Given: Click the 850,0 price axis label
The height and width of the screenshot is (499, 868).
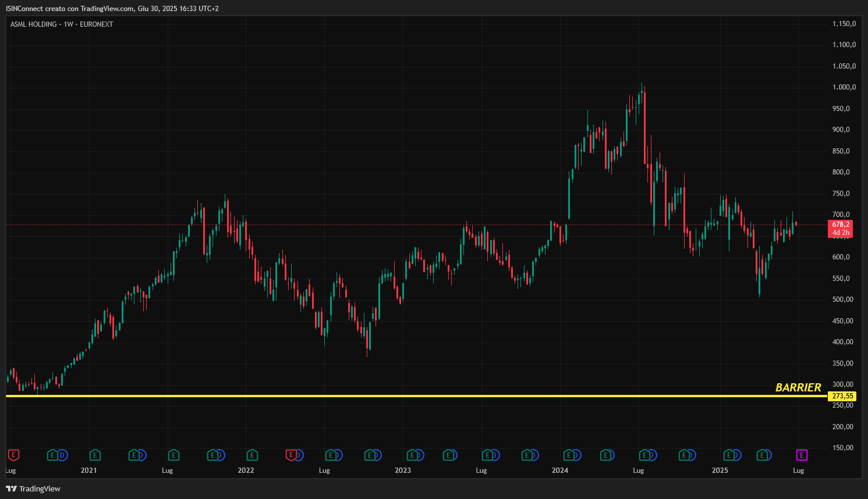Looking at the screenshot, I should 841,151.
